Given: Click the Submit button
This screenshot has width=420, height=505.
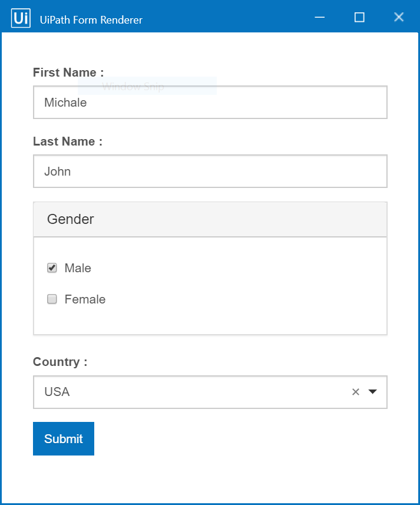Looking at the screenshot, I should tap(63, 438).
